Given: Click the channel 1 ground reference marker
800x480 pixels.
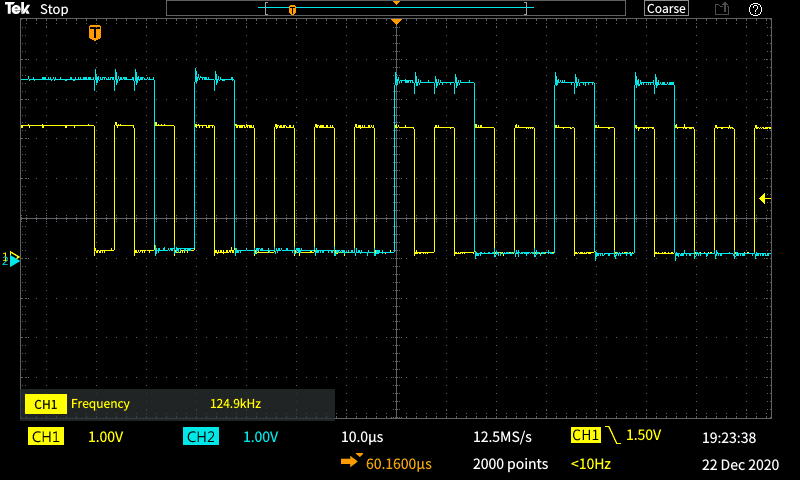Looking at the screenshot, I should 13,259.
